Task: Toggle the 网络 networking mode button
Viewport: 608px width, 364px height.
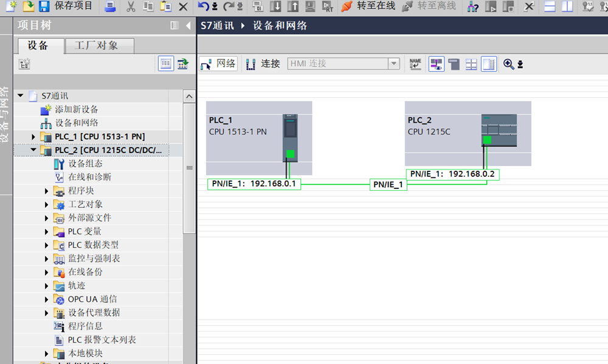Action: click(218, 64)
